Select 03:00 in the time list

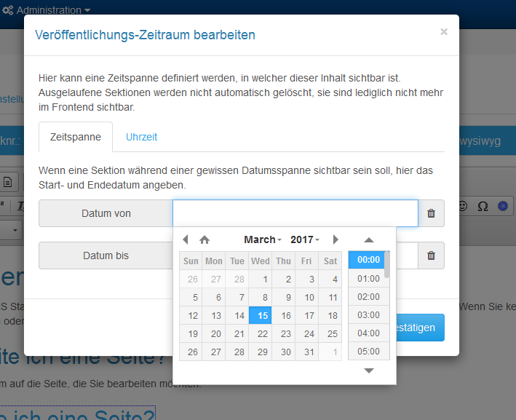pos(368,314)
